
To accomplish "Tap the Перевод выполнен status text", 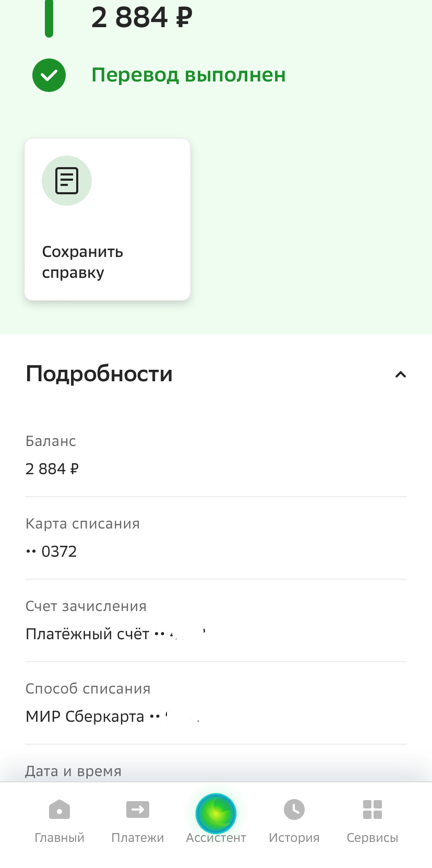I will (x=188, y=75).
